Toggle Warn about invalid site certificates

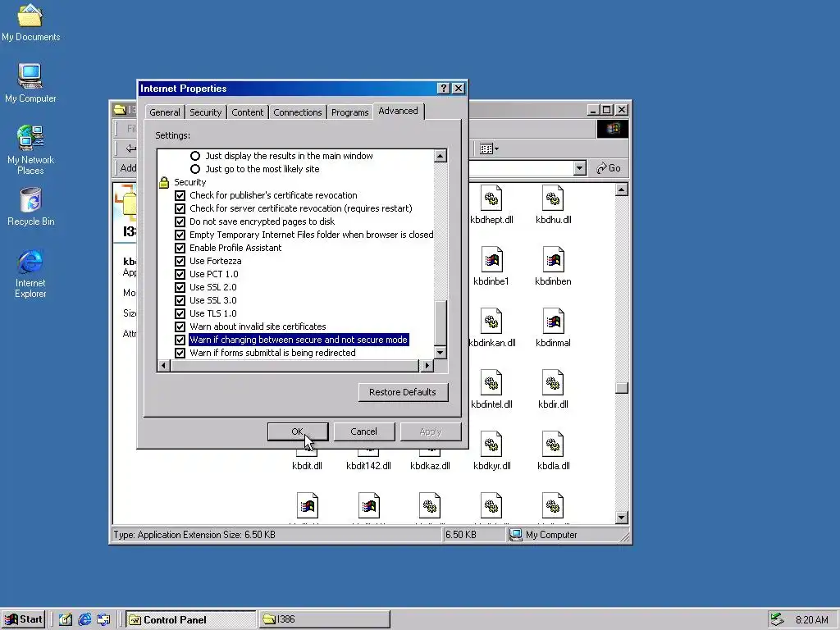[x=180, y=326]
